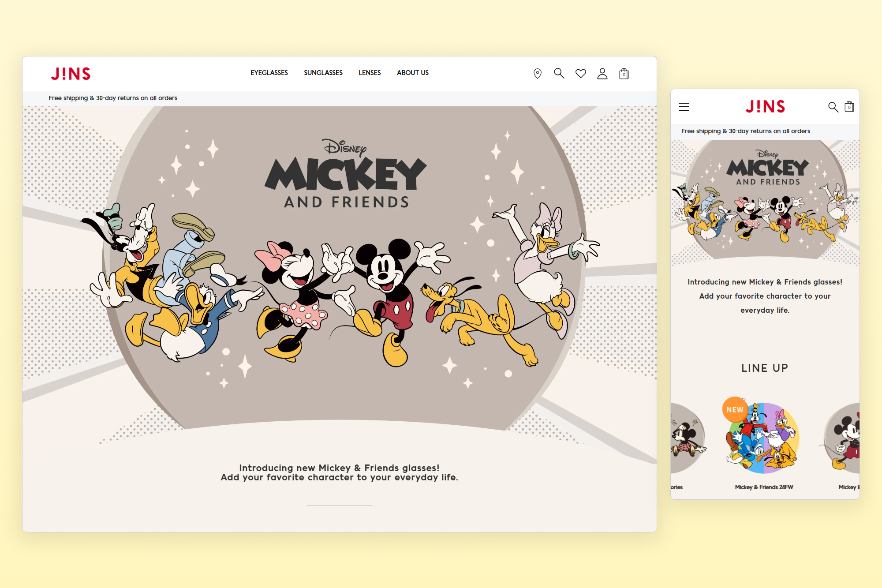Tap the search icon in mobile header
The image size is (882, 588).
pyautogui.click(x=833, y=107)
